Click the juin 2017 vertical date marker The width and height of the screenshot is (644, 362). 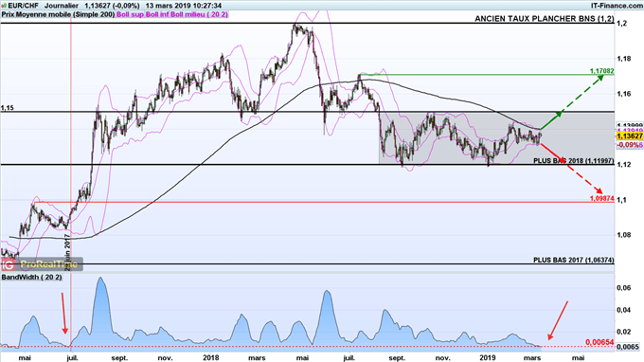click(x=68, y=253)
